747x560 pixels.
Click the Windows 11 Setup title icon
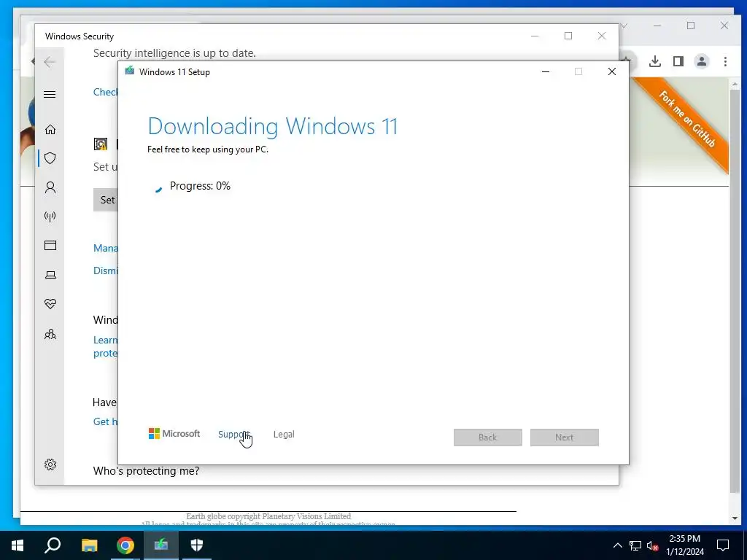[x=130, y=71]
